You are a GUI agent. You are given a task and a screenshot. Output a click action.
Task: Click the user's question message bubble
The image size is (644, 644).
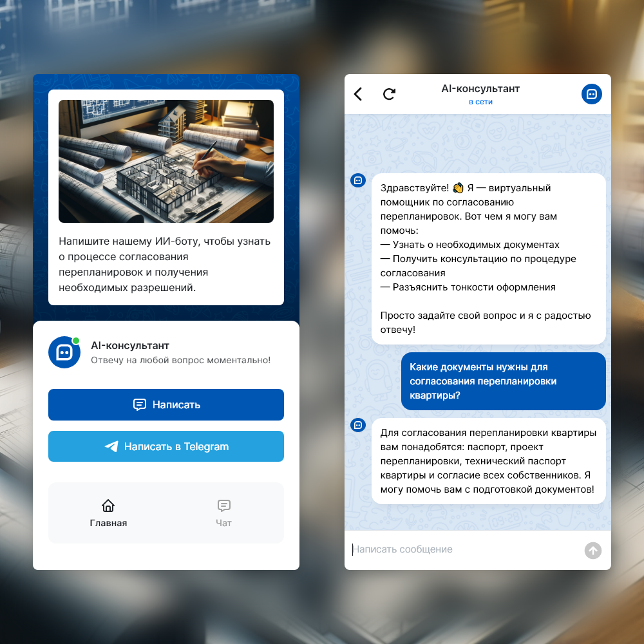[x=503, y=381]
